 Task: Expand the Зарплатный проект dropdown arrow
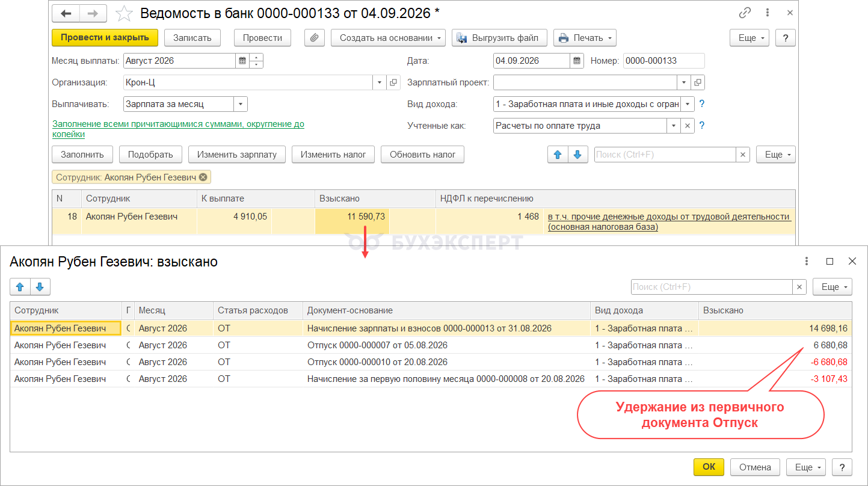pos(684,82)
